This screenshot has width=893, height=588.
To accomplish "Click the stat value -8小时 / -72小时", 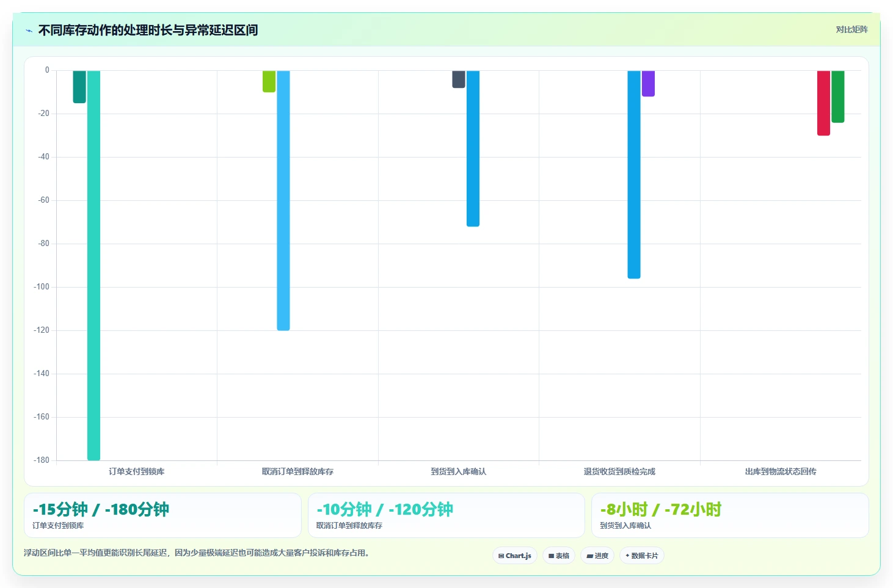I will pyautogui.click(x=661, y=509).
